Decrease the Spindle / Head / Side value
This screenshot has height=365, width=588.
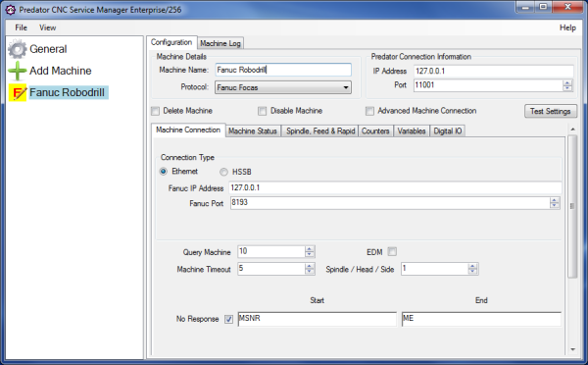[x=472, y=272]
